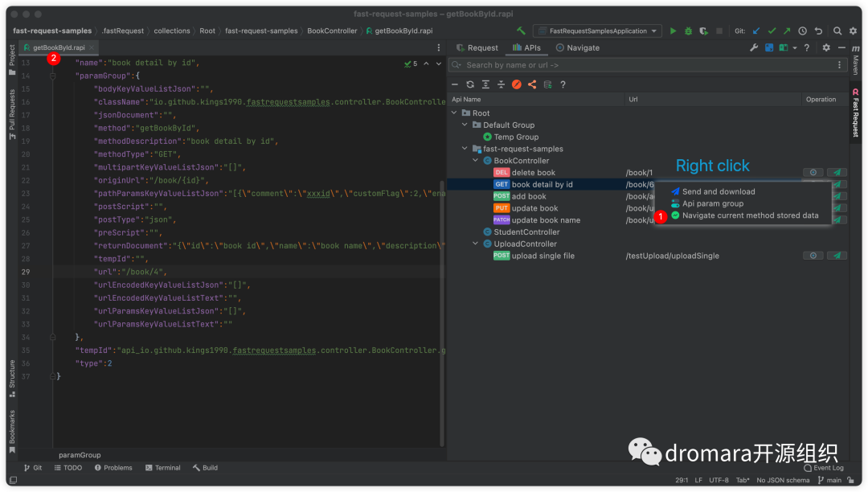
Task: Switch to the Request tab
Action: tap(477, 47)
